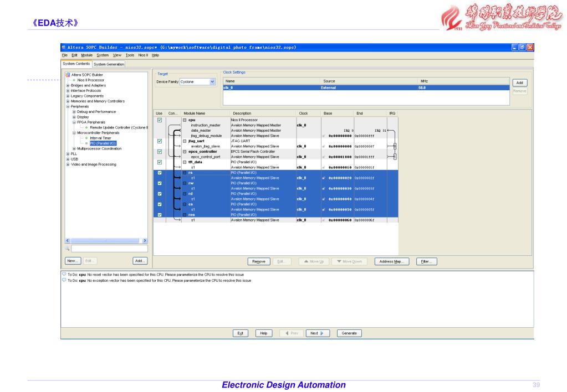
Task: Toggle the Use checkbox for the rs module
Action: pyautogui.click(x=160, y=173)
